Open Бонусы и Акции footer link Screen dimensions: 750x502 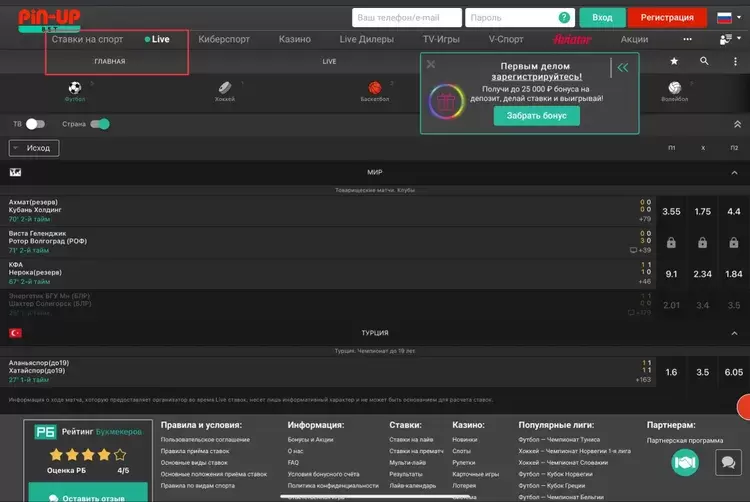(x=310, y=439)
